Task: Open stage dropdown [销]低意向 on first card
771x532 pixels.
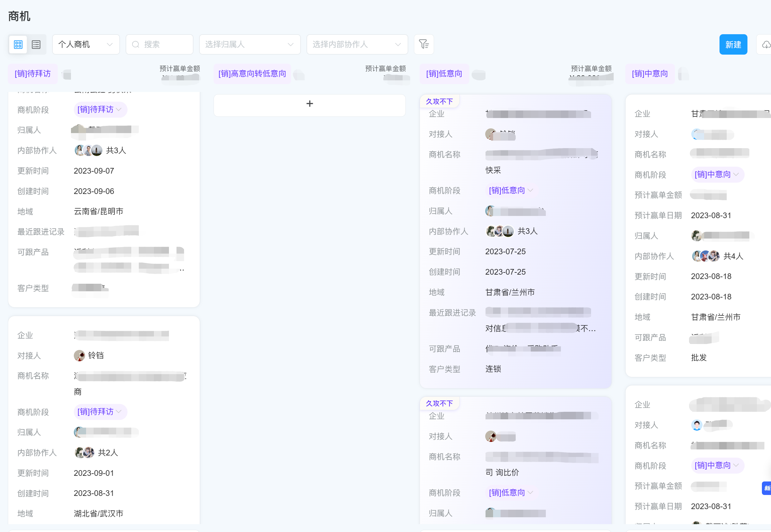Action: coord(511,190)
